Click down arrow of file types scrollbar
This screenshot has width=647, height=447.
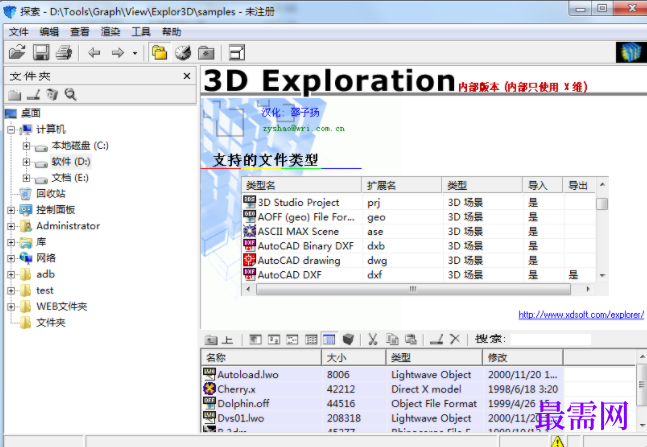point(602,275)
